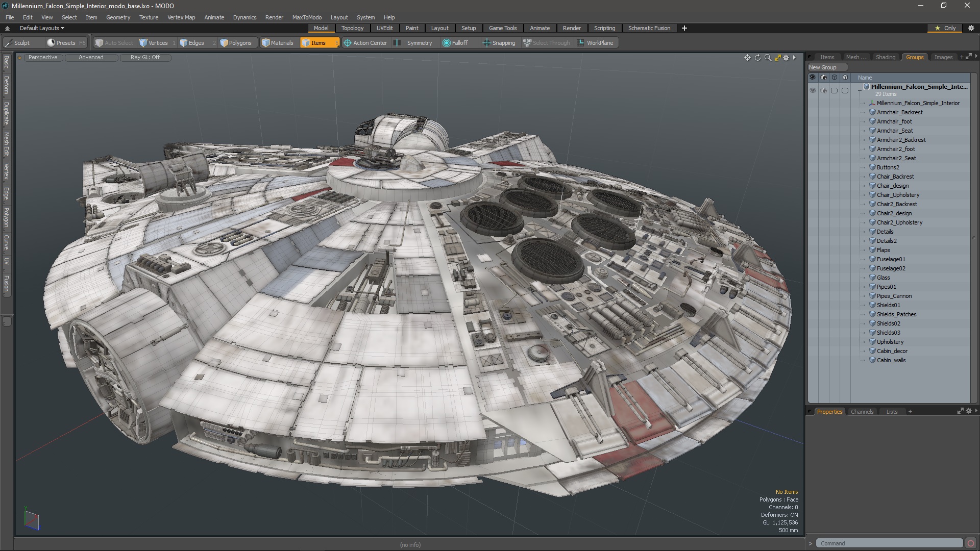
Task: Open the MaxToModo menu
Action: [307, 17]
